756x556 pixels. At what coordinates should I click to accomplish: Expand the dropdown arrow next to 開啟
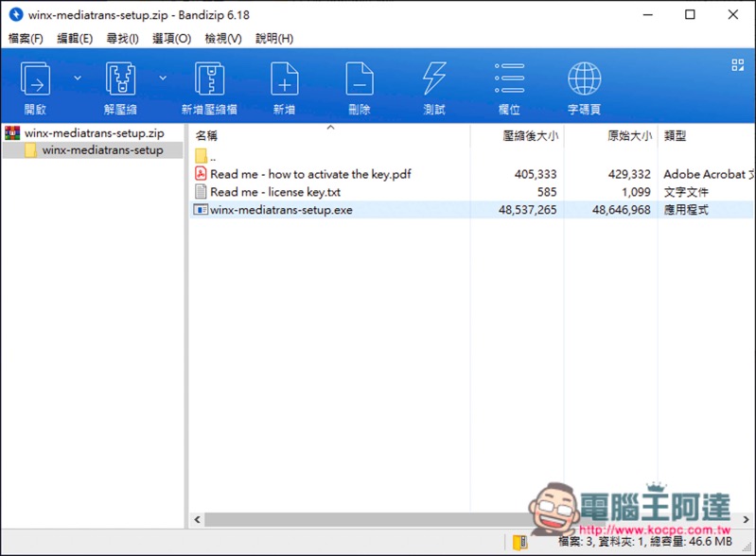tap(78, 78)
